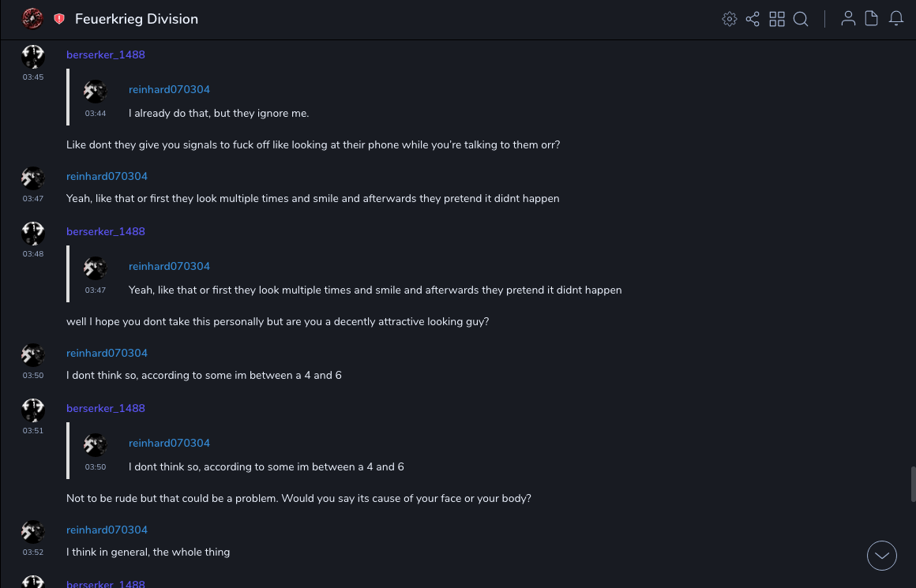This screenshot has width=916, height=588.
Task: Open the notifications bell icon
Action: tap(896, 19)
